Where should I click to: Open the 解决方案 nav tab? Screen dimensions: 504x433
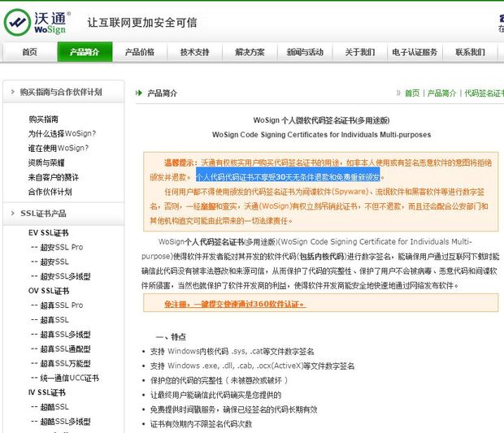250,52
